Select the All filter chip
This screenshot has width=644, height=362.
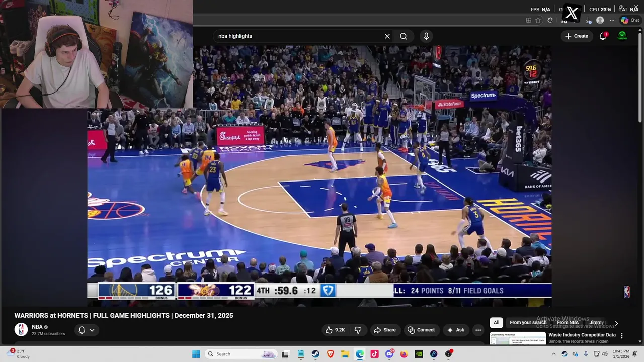click(x=496, y=323)
